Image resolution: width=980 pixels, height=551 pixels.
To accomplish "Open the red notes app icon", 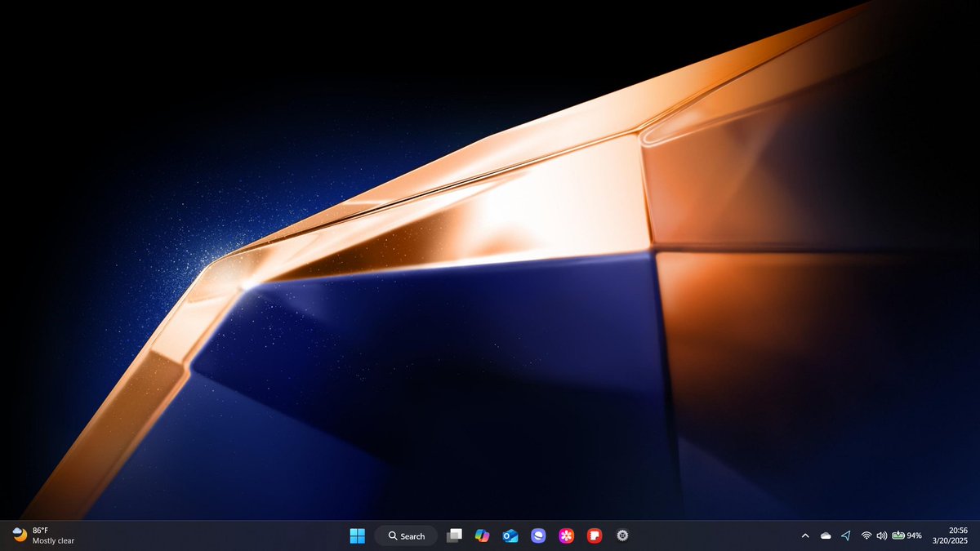I will coord(595,535).
